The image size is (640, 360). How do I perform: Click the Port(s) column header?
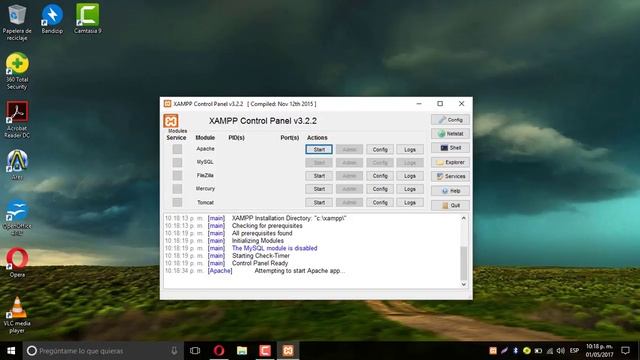tap(290, 138)
